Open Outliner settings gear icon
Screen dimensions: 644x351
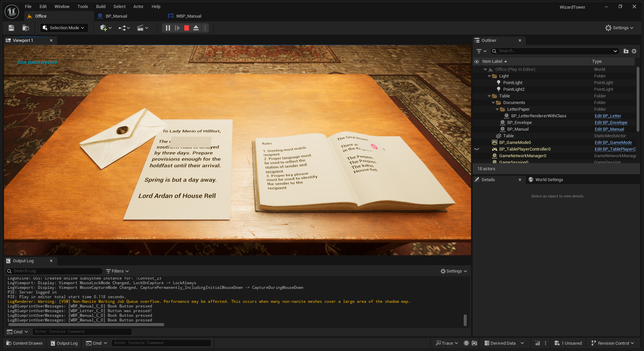tap(634, 51)
